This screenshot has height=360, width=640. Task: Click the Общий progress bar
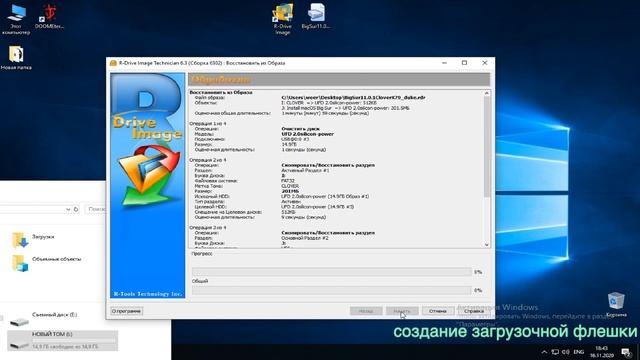click(x=332, y=290)
